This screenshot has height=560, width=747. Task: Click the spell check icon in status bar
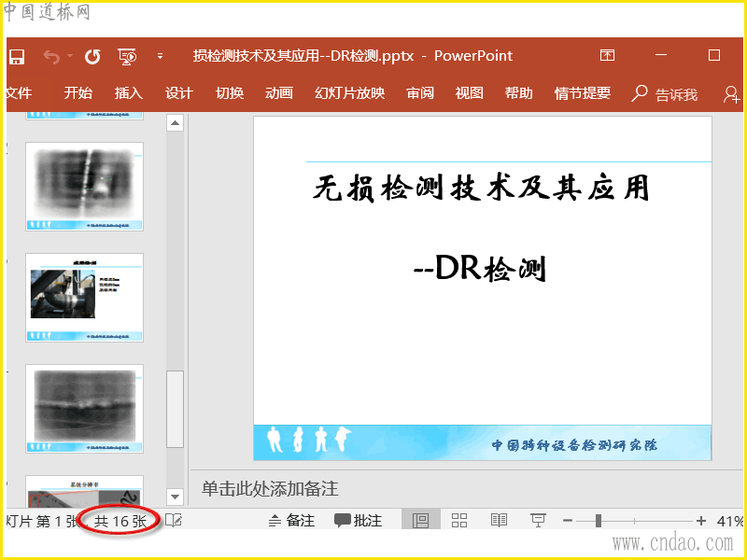pos(174,520)
